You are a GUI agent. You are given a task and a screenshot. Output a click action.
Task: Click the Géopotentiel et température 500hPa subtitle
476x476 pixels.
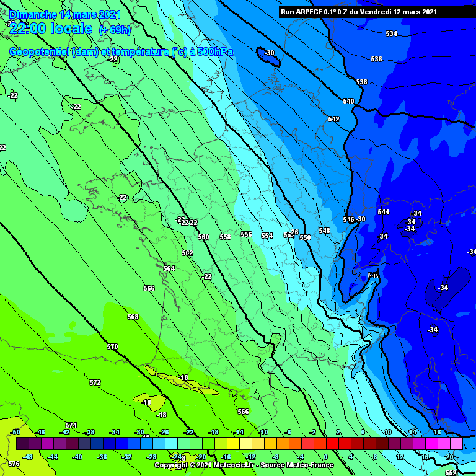pos(121,52)
